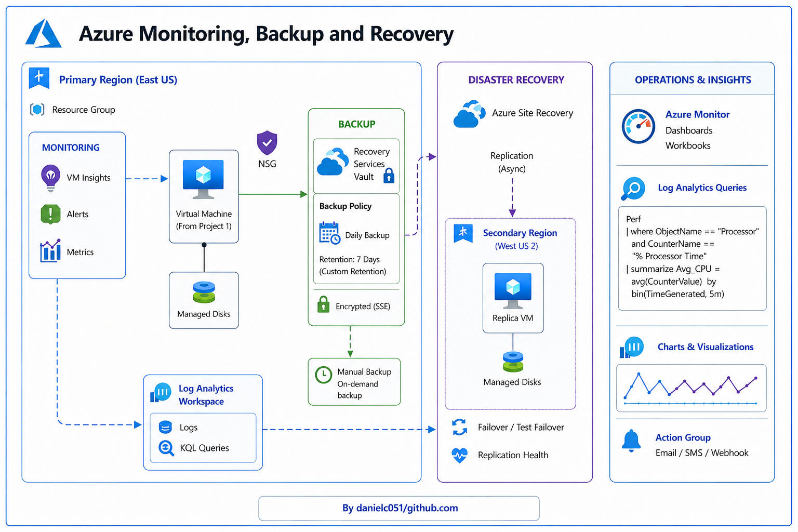Click the Log Analytics Workspace icon
The image size is (798, 532).
click(x=161, y=393)
